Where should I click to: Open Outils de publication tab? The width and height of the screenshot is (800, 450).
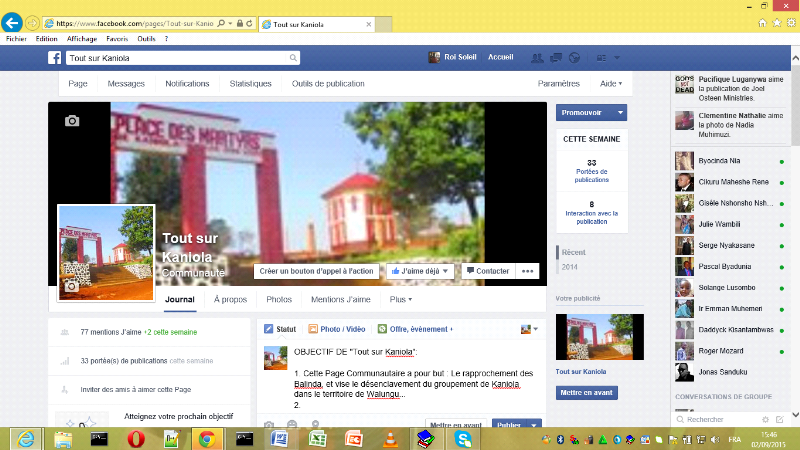tap(328, 84)
